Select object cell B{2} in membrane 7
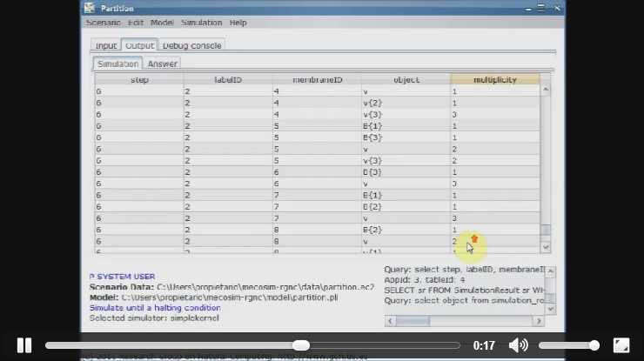 [x=406, y=206]
